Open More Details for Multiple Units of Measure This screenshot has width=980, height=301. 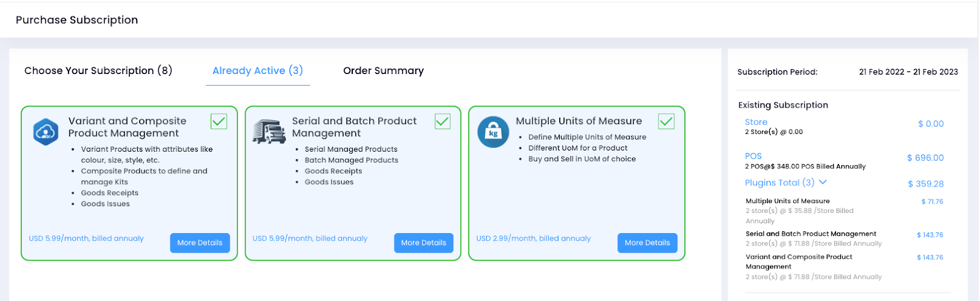coord(647,243)
